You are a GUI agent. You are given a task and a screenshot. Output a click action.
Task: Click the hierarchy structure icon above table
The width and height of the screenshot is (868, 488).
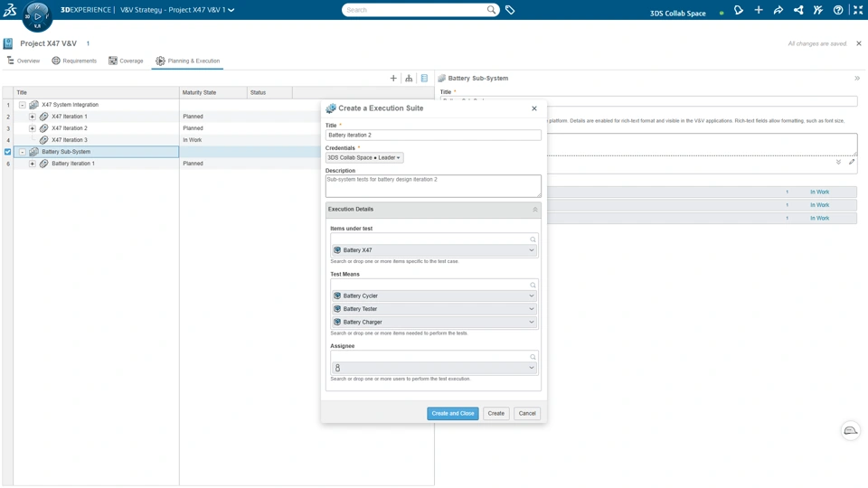[x=409, y=78]
